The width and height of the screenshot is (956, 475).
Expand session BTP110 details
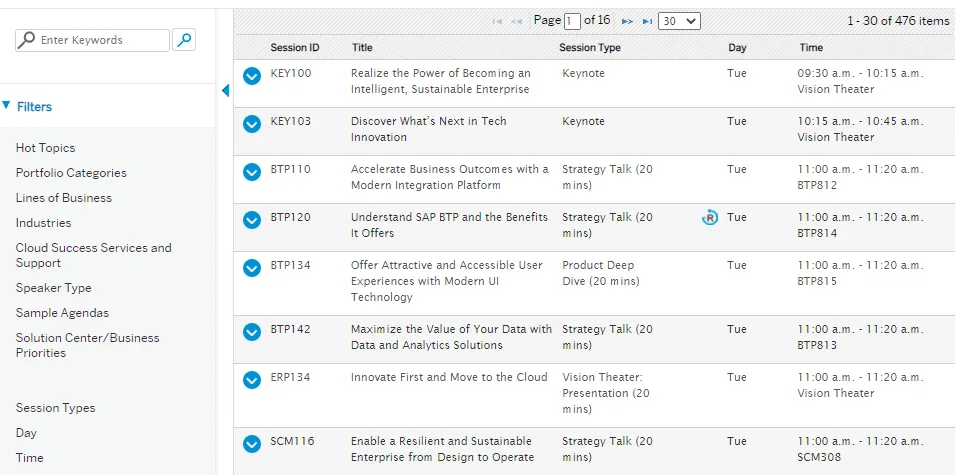252,172
